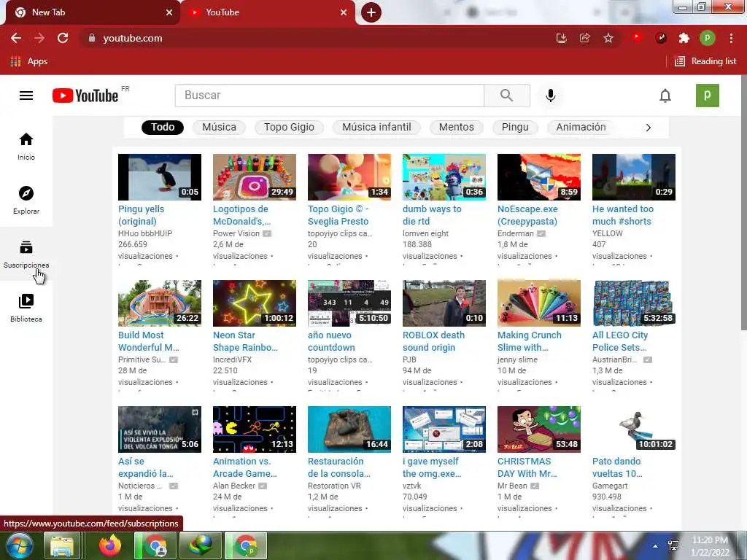747x560 pixels.
Task: Go to Inicio in the sidebar
Action: (x=26, y=147)
